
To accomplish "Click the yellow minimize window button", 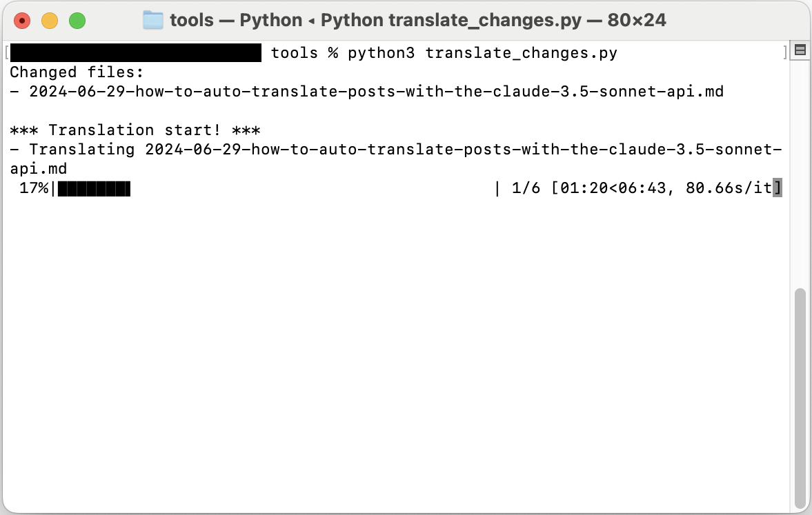I will tap(50, 21).
